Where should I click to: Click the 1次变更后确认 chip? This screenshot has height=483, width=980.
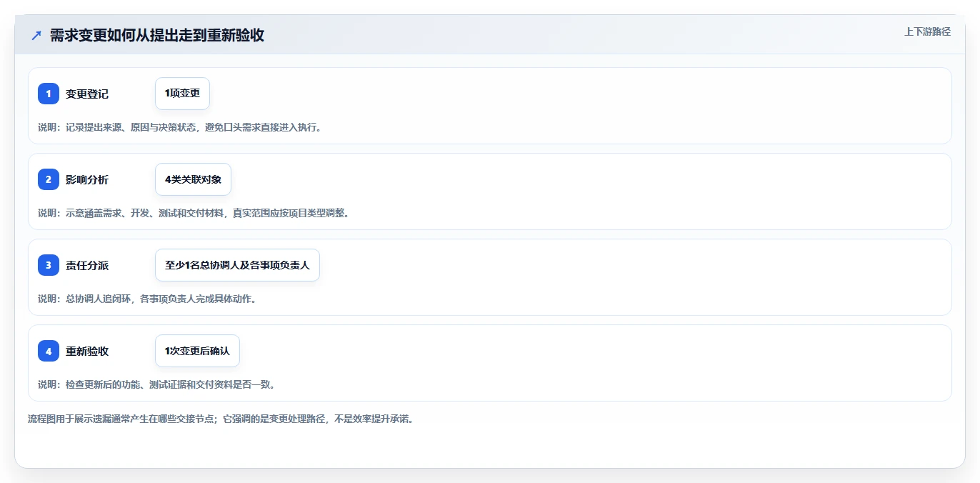click(197, 351)
